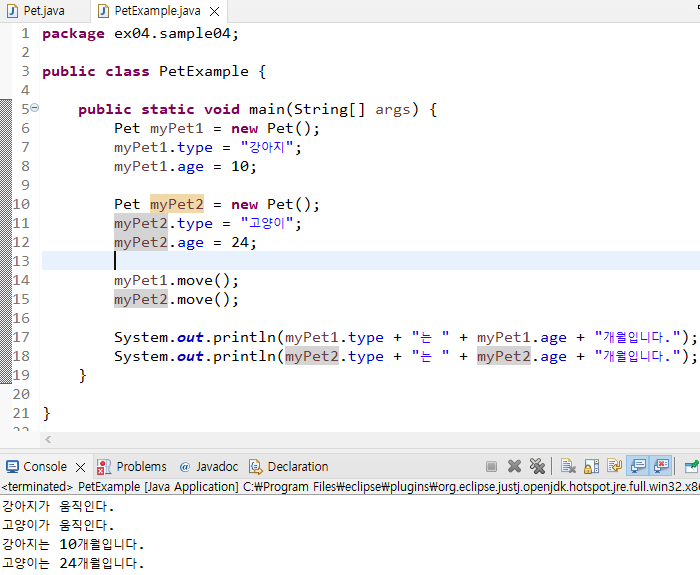Viewport: 700px width, 575px height.
Task: Click the "강아지" string on line 7
Action: coord(267,147)
